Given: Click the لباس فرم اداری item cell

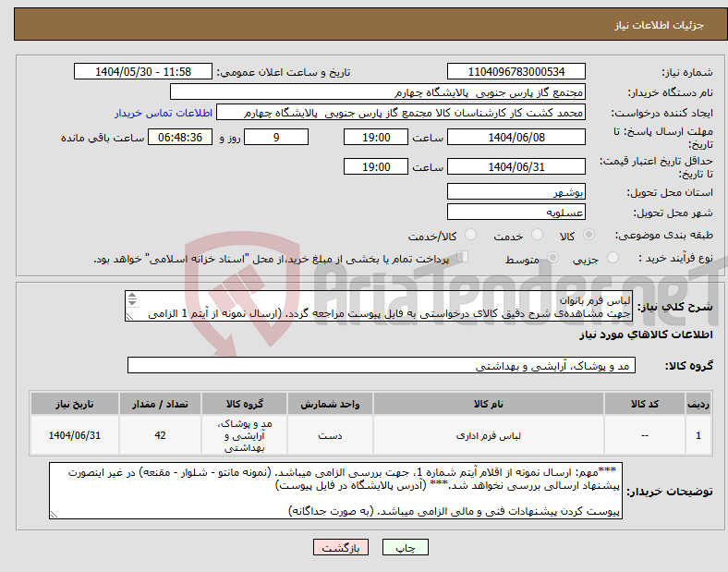Looking at the screenshot, I should point(489,435).
